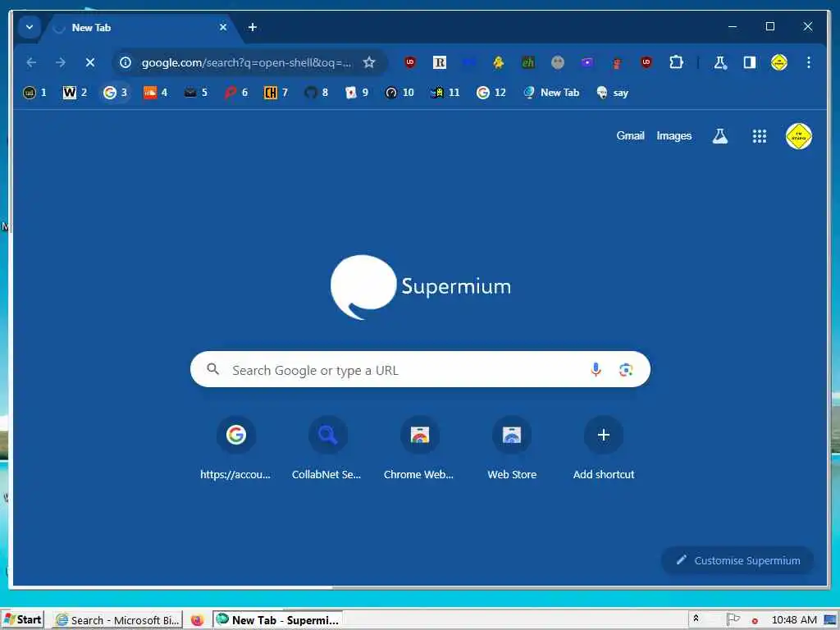Go back with the back arrow
The width and height of the screenshot is (840, 630).
(x=31, y=62)
